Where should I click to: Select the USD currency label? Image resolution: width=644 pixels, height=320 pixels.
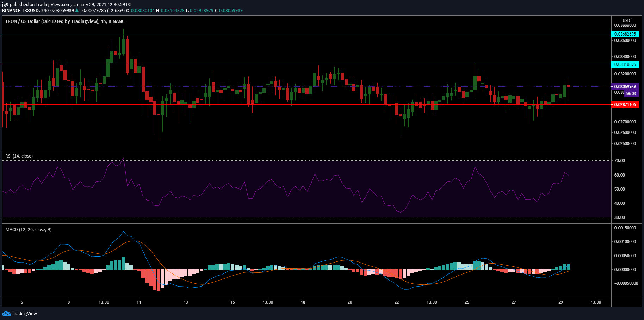click(x=626, y=21)
